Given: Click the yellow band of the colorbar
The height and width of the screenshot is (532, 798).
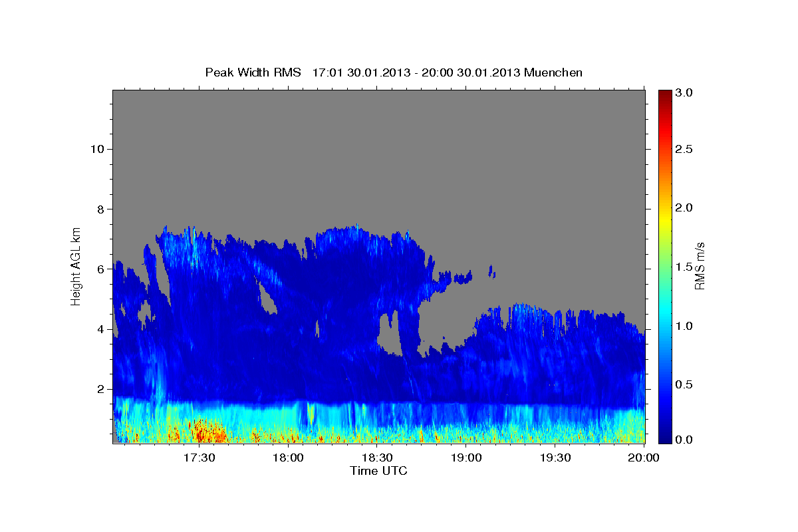Looking at the screenshot, I should 664,219.
